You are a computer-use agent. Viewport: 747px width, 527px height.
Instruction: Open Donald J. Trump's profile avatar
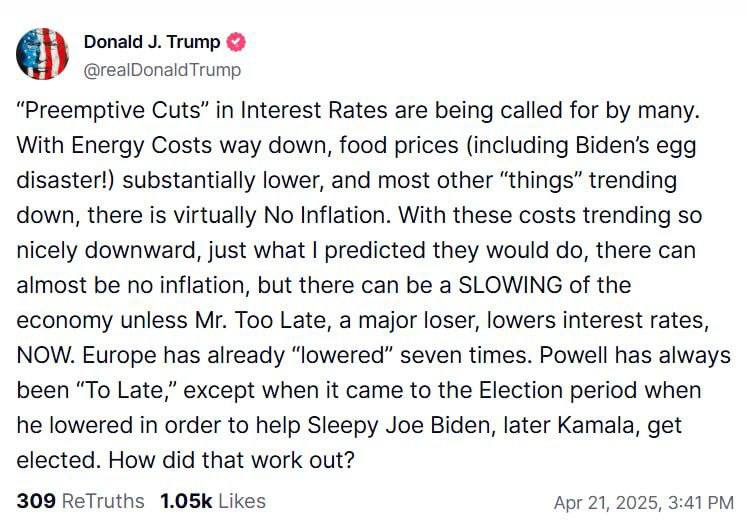click(42, 54)
